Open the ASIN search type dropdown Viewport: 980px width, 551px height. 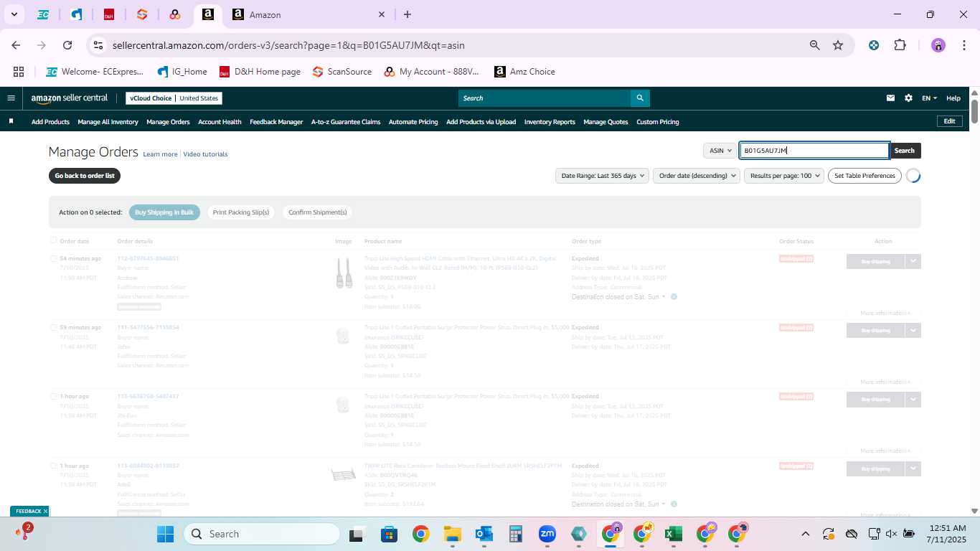(x=720, y=151)
